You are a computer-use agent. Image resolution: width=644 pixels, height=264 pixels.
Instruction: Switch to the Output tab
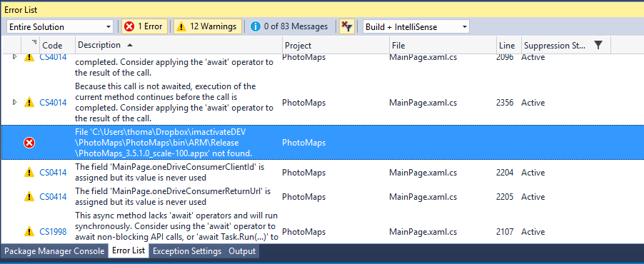point(242,251)
